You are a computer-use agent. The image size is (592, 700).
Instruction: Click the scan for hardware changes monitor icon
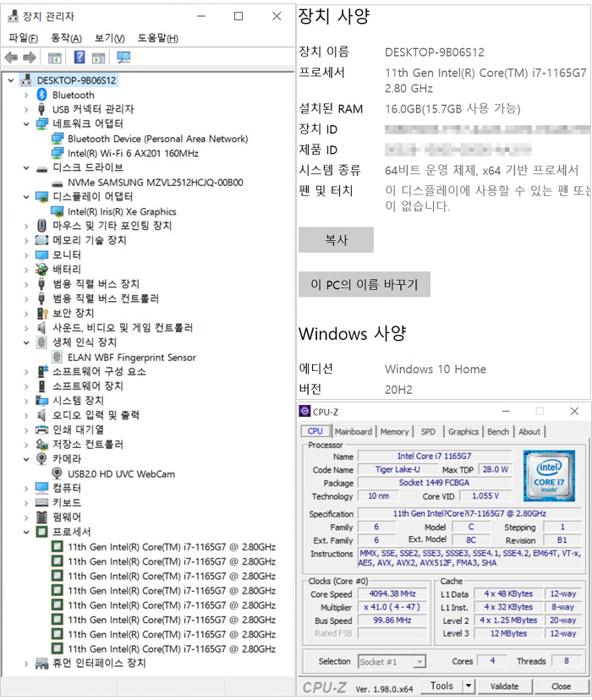coord(123,57)
